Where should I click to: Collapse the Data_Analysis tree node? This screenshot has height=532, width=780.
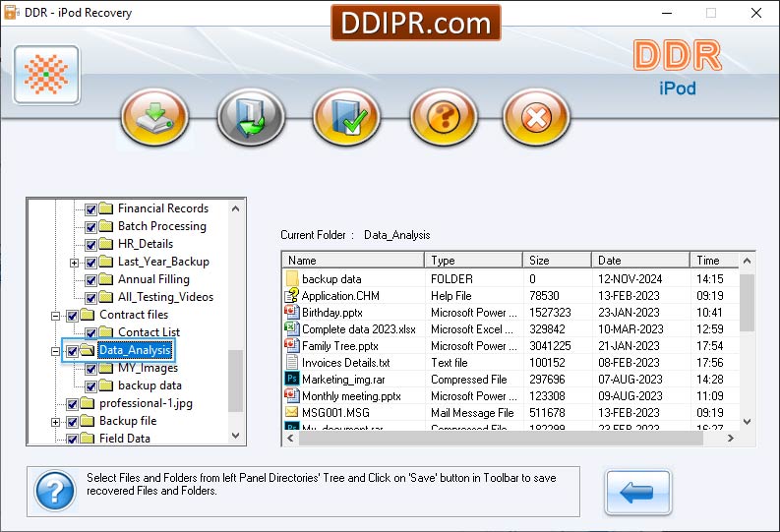(x=56, y=351)
